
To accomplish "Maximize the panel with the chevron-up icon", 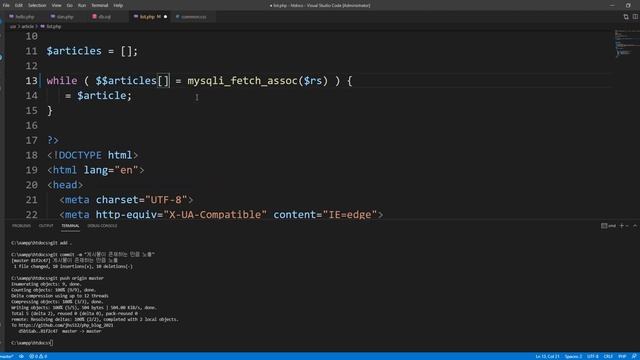I will pos(635,226).
